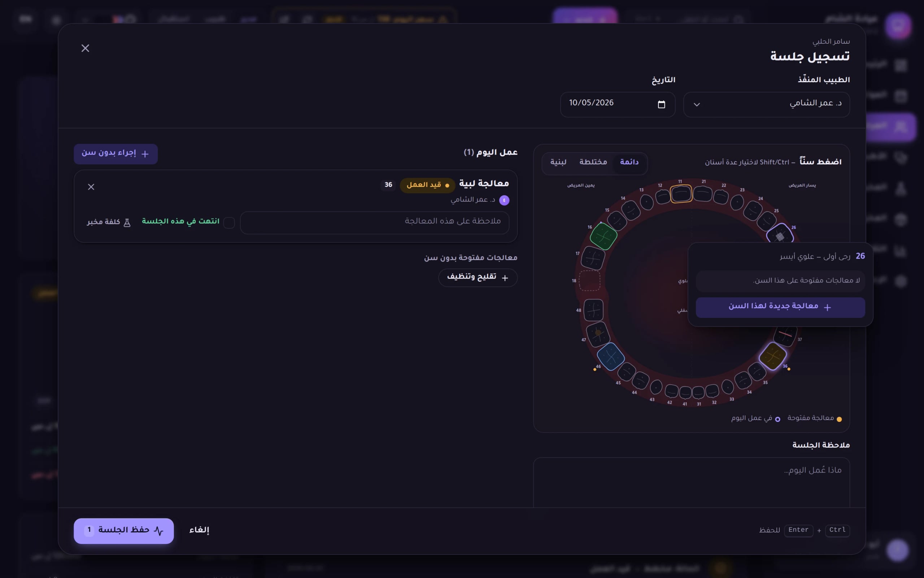Select tooth 17 on the dental chart
The height and width of the screenshot is (578, 924).
(x=593, y=258)
